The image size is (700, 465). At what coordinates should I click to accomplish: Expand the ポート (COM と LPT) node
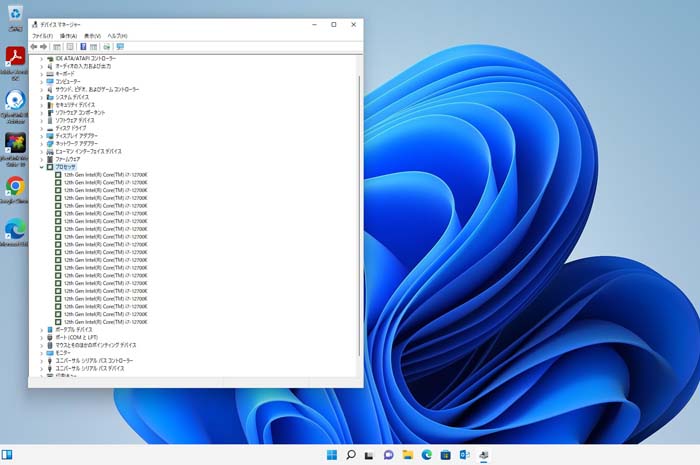click(42, 338)
